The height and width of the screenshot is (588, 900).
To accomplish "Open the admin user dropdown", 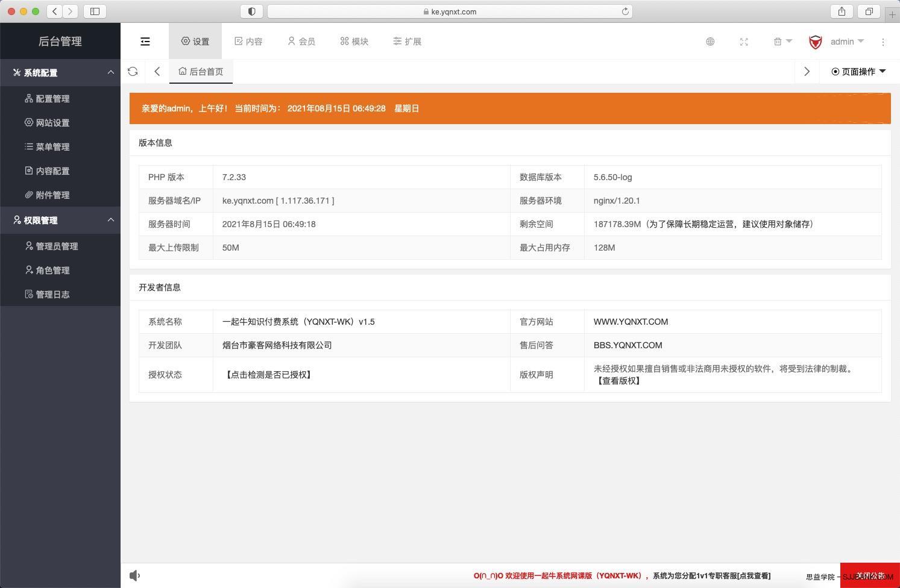I will (846, 42).
